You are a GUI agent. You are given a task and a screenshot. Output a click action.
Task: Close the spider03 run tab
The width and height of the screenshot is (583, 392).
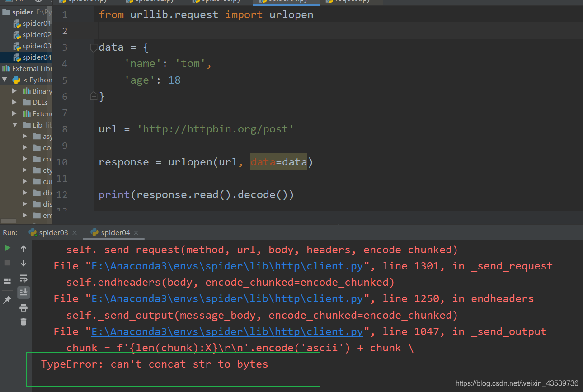pos(75,233)
